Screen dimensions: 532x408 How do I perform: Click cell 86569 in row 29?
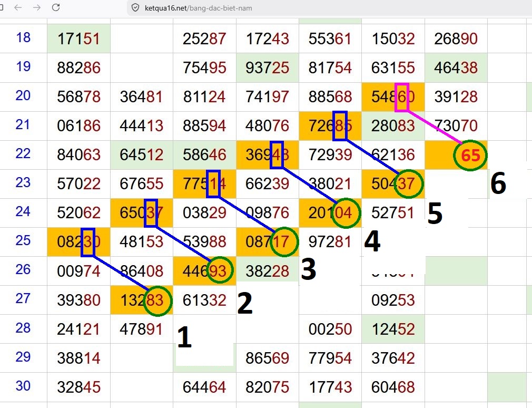click(268, 358)
